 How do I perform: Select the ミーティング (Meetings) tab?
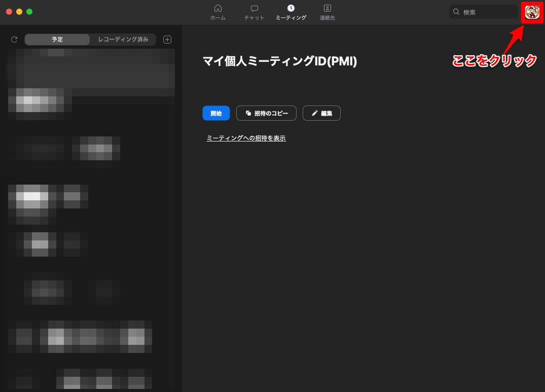click(x=291, y=12)
